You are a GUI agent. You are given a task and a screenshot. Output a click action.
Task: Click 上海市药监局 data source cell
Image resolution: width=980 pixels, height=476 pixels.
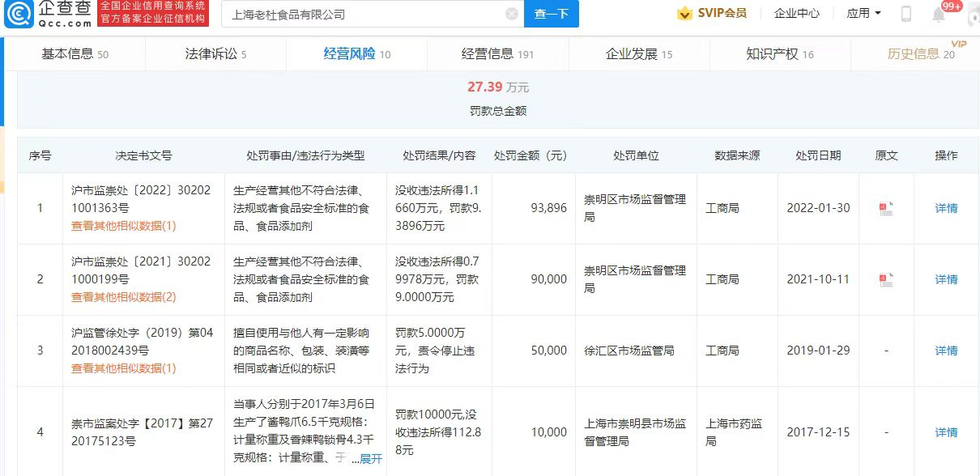[x=733, y=432]
